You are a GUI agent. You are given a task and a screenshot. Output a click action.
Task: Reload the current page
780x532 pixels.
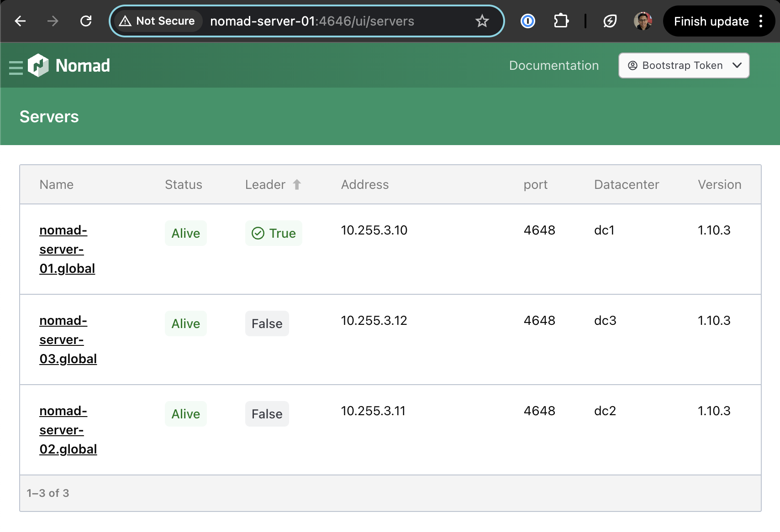tap(86, 21)
